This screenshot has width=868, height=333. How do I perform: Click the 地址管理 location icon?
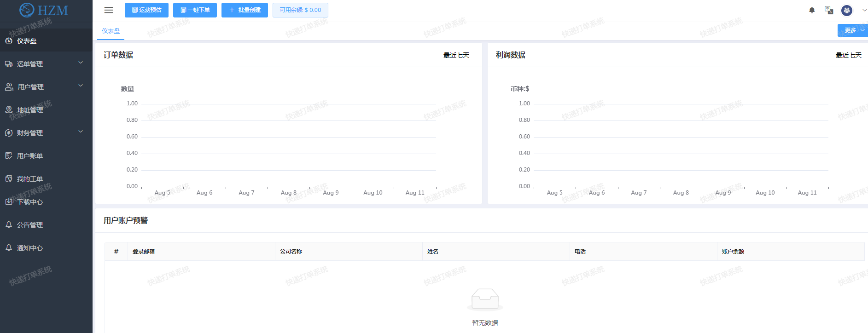pos(9,109)
